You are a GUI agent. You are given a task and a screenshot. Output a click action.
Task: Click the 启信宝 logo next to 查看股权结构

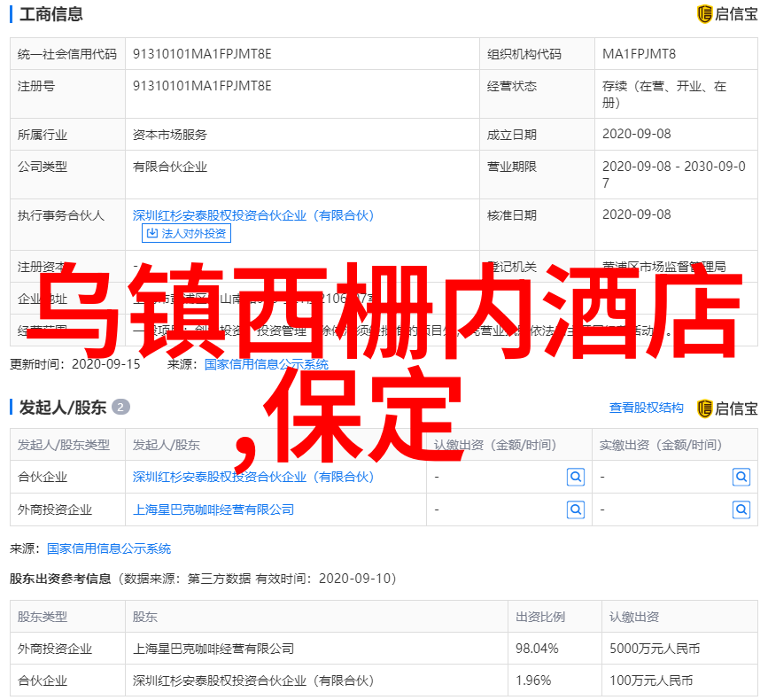pos(727,408)
